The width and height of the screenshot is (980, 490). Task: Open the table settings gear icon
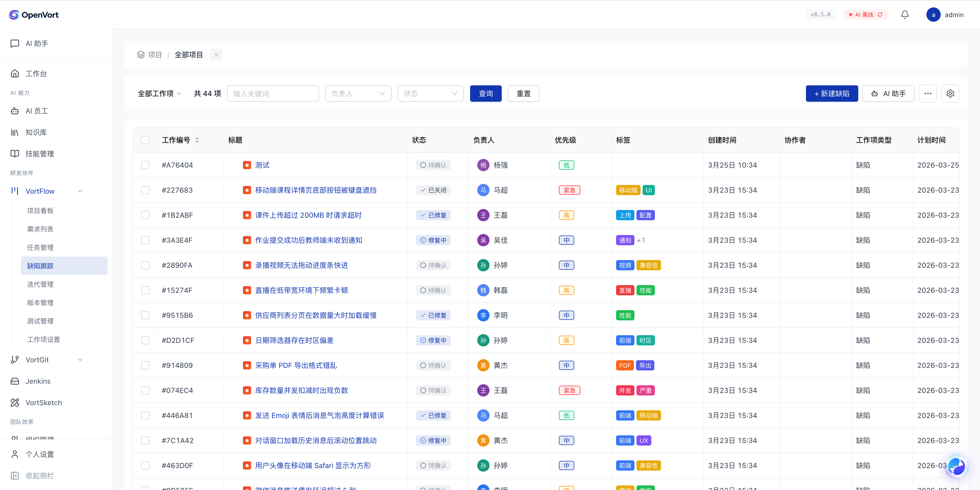(950, 93)
